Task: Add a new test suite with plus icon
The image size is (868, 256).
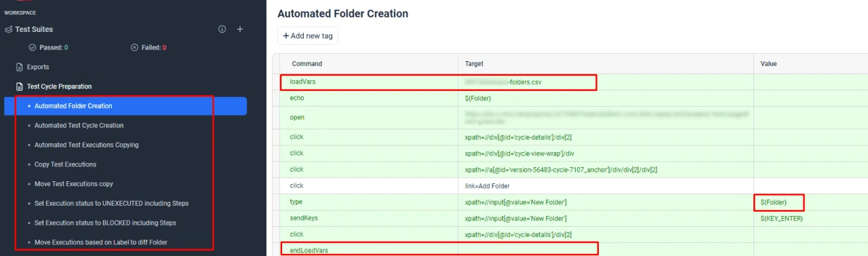Action: click(x=239, y=30)
